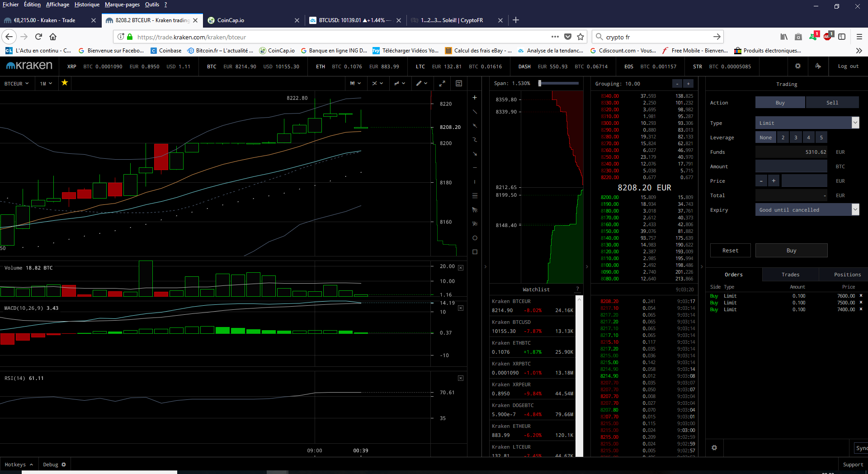This screenshot has height=474, width=868.
Task: Click the Log out button
Action: [848, 66]
